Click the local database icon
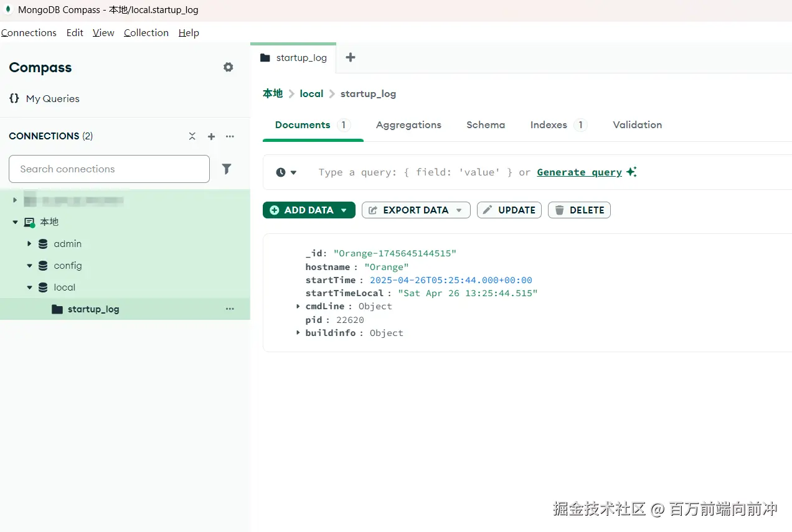This screenshot has width=792, height=532. coord(43,287)
